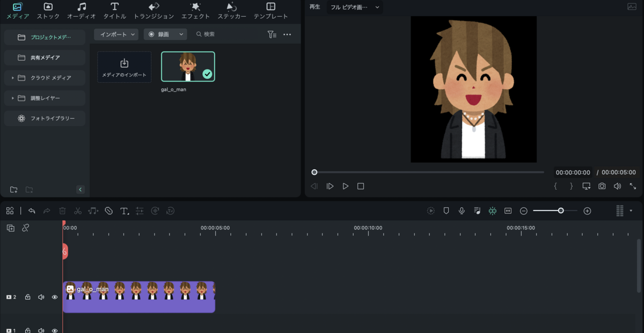
Task: Open the media filter/sort icon
Action: [x=272, y=34]
